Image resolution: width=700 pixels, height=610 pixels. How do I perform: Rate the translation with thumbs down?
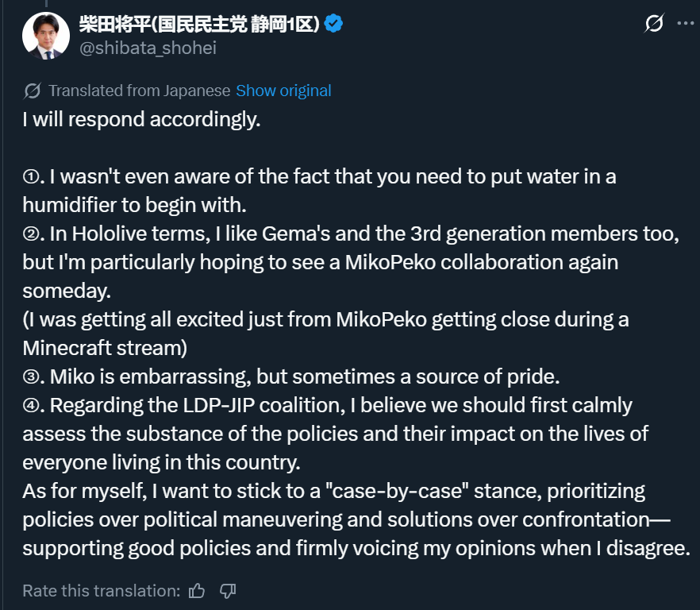(x=228, y=591)
